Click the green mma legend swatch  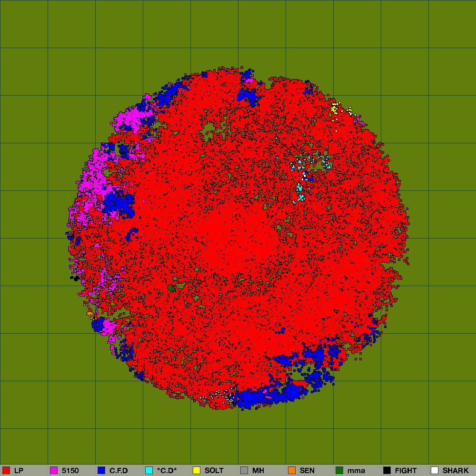pos(339,470)
